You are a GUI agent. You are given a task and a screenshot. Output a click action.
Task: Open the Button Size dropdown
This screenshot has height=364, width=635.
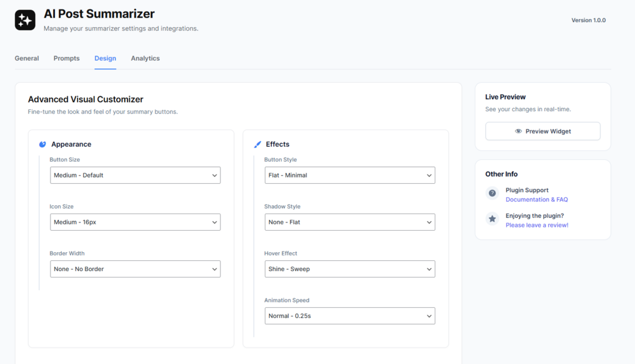tap(135, 175)
